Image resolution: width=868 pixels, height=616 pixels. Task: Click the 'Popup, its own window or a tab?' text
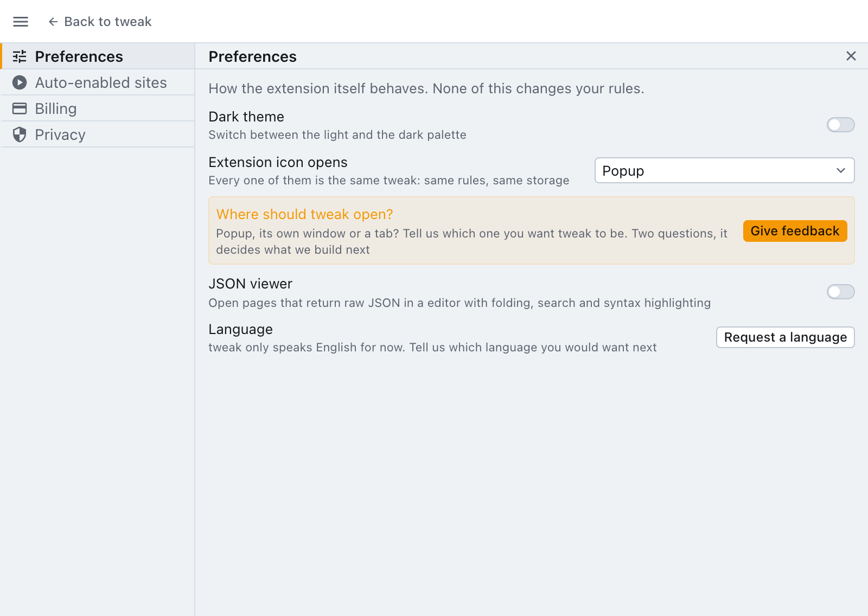[308, 233]
